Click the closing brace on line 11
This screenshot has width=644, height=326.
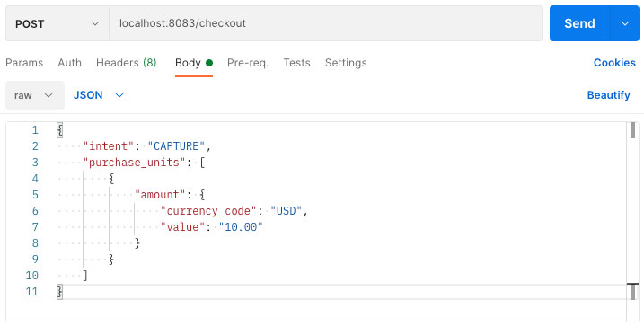[x=60, y=292]
